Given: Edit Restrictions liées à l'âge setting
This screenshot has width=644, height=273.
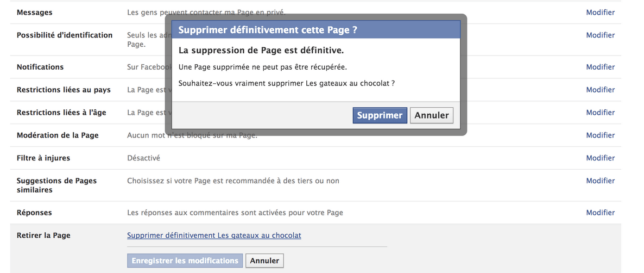Looking at the screenshot, I should click(600, 113).
